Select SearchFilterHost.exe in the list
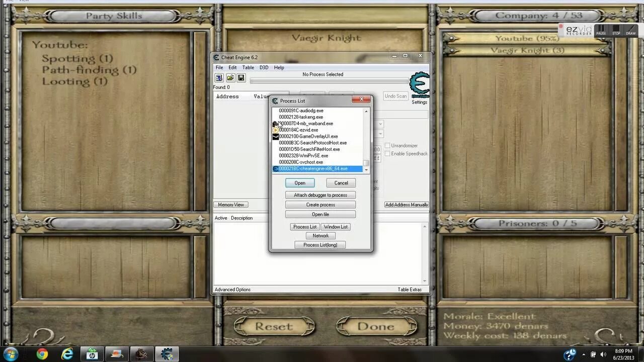644x362 pixels. (x=309, y=149)
